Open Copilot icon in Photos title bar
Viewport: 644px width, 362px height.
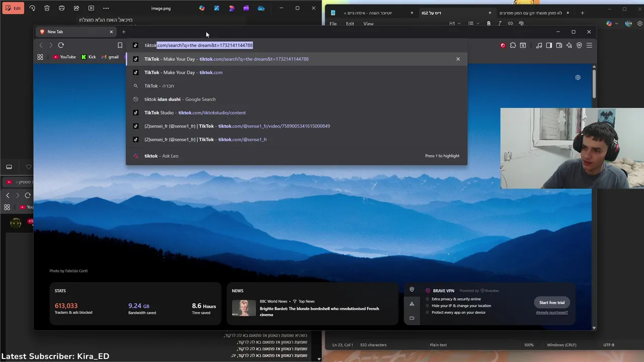click(x=202, y=8)
